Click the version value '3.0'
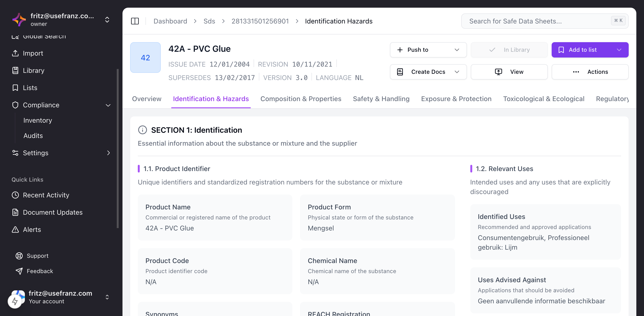 coord(301,78)
